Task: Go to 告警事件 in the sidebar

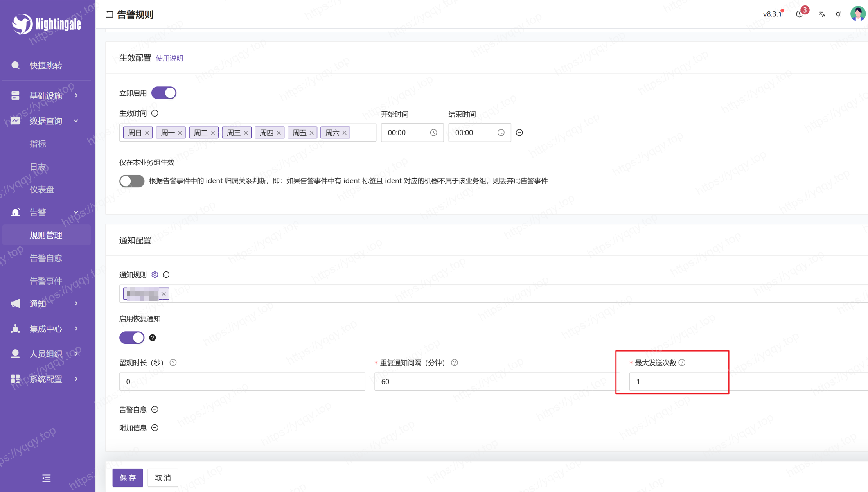Action: (x=46, y=281)
